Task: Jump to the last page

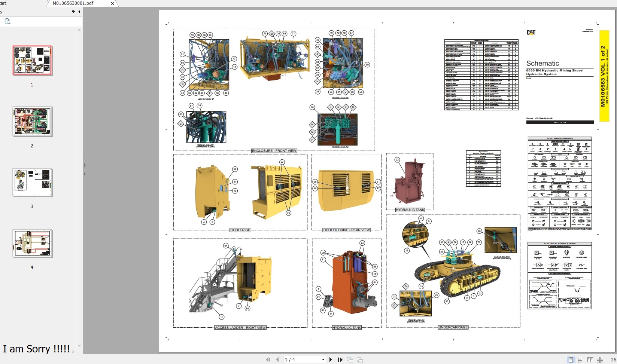Action: coord(340,360)
